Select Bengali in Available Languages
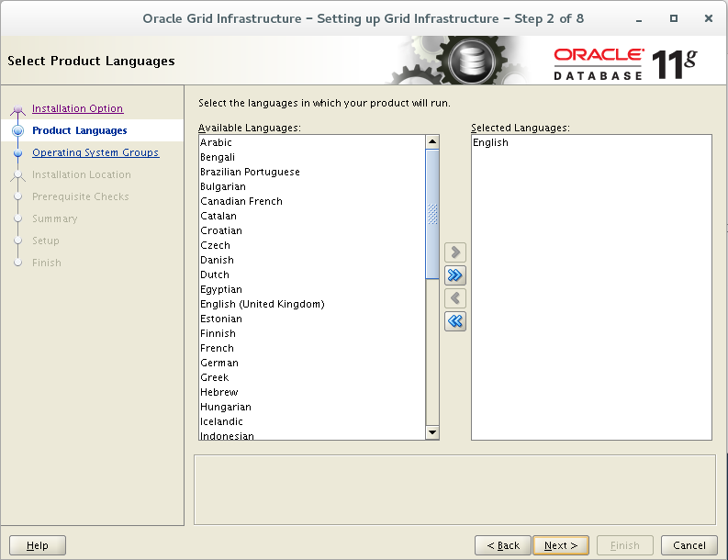The height and width of the screenshot is (560, 728). [311, 157]
